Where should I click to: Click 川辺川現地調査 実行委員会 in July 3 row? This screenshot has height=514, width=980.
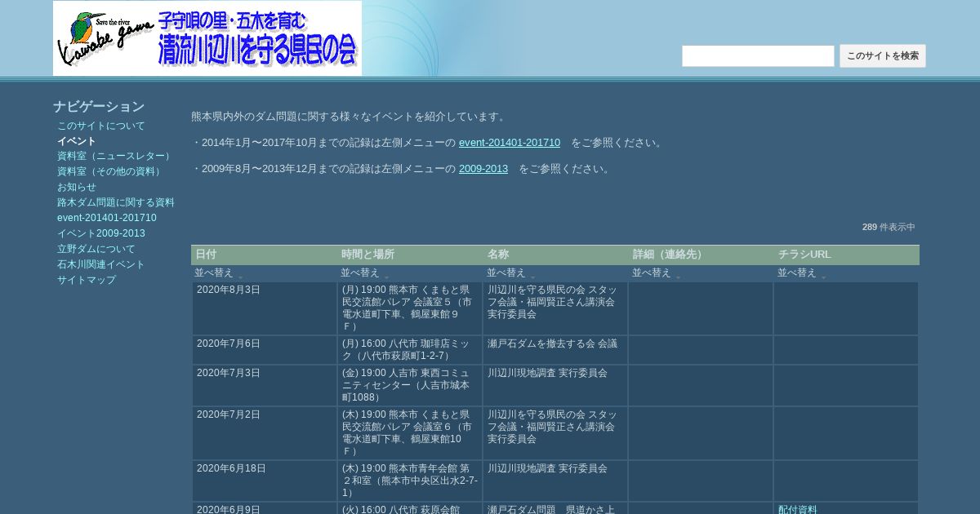pyautogui.click(x=555, y=385)
